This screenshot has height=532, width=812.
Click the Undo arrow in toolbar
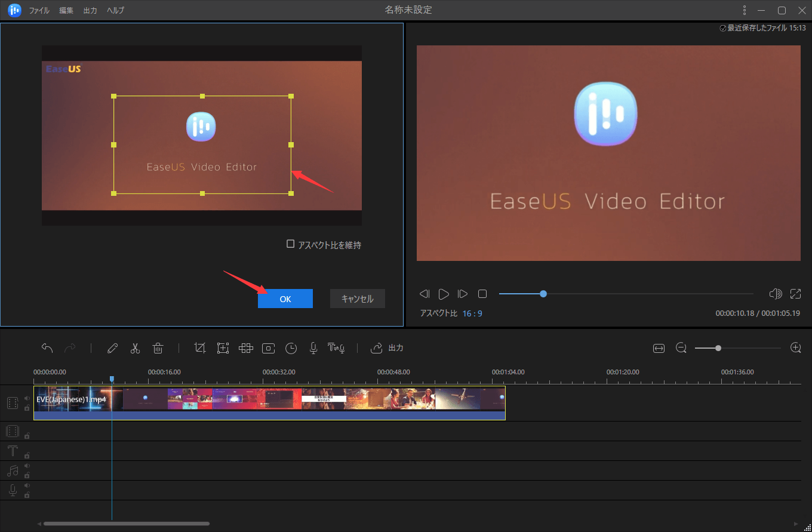(x=47, y=348)
